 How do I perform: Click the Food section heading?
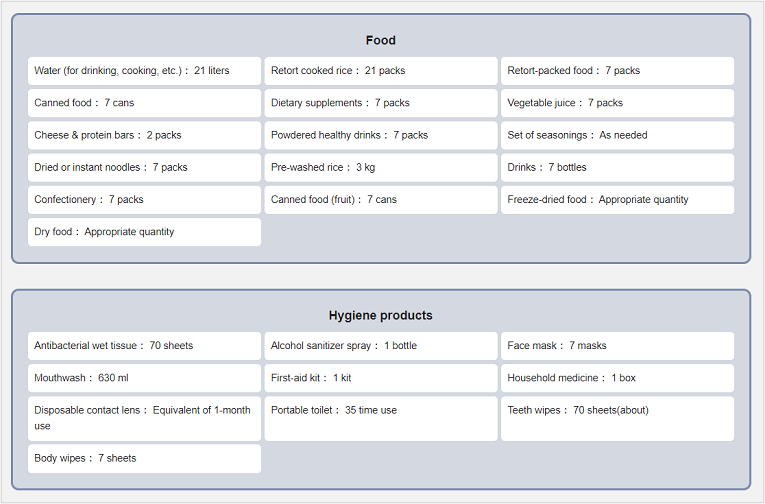point(381,41)
